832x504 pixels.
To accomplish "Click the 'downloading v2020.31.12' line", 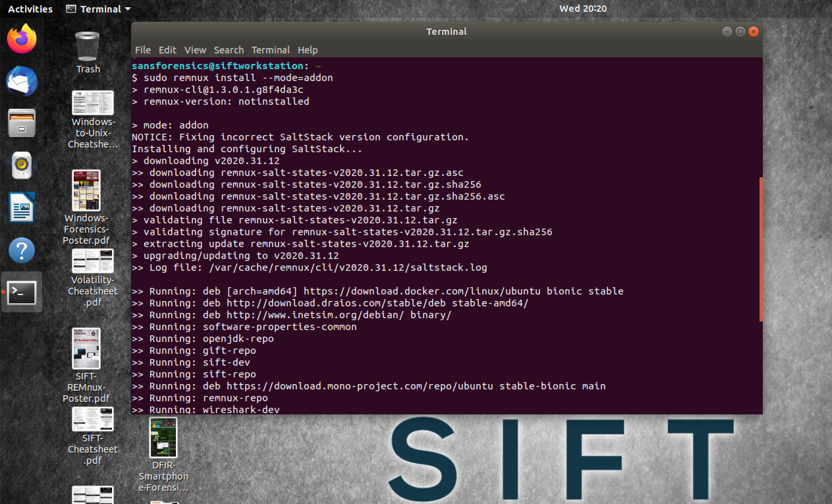I will click(x=206, y=160).
